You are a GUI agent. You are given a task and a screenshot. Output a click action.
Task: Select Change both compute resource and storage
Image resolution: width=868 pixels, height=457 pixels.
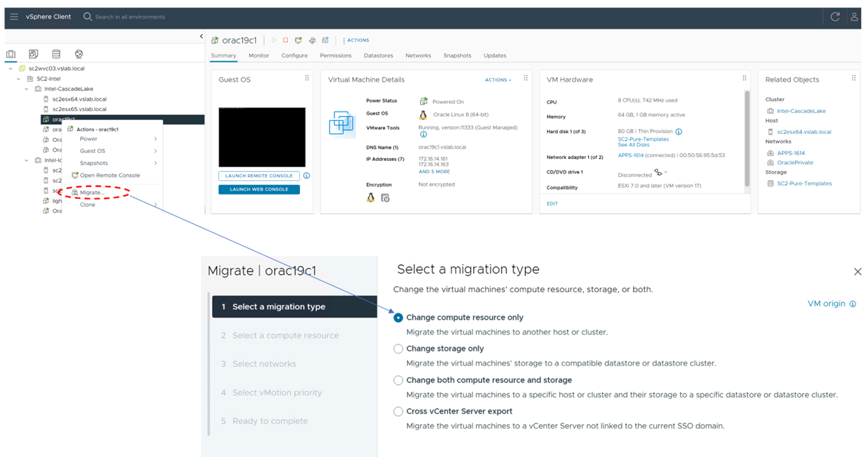coord(399,380)
